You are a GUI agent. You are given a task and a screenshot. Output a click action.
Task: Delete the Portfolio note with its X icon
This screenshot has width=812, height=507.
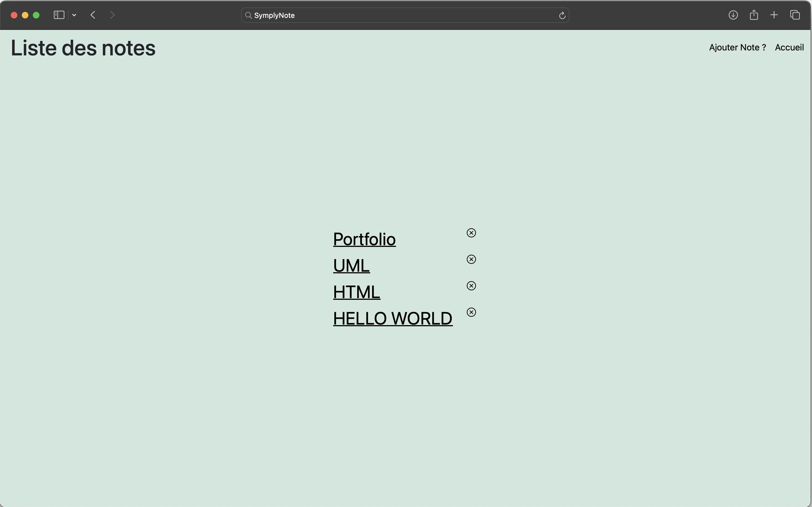click(471, 233)
